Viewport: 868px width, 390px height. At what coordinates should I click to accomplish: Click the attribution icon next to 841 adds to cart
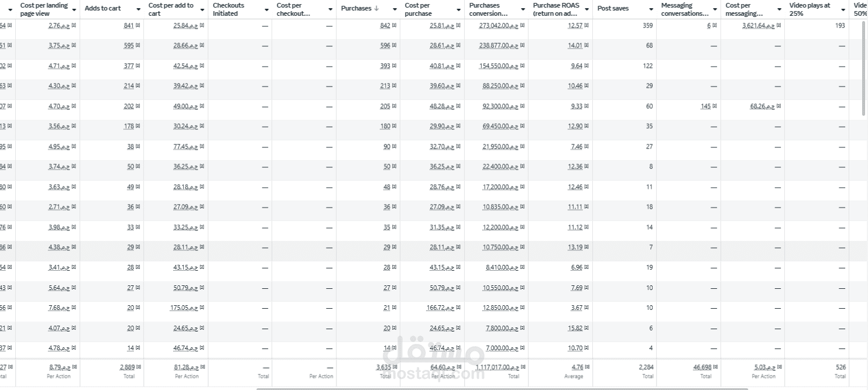click(138, 25)
